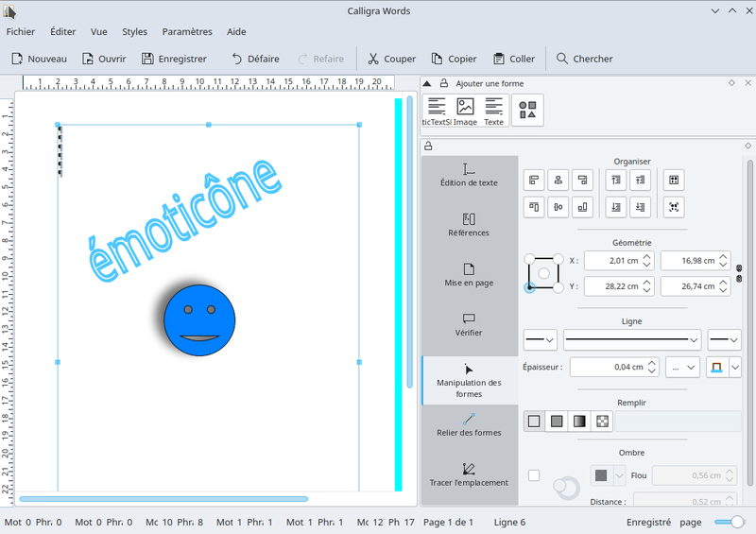Choose the pattern fill icon under Remplir
The image size is (756, 534).
point(602,422)
